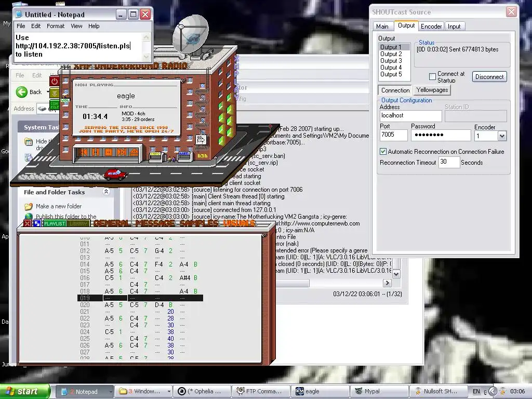Screen dimensions: 532x399
Task: Click 'Publish this folder to the' link
Action: [x=66, y=217]
